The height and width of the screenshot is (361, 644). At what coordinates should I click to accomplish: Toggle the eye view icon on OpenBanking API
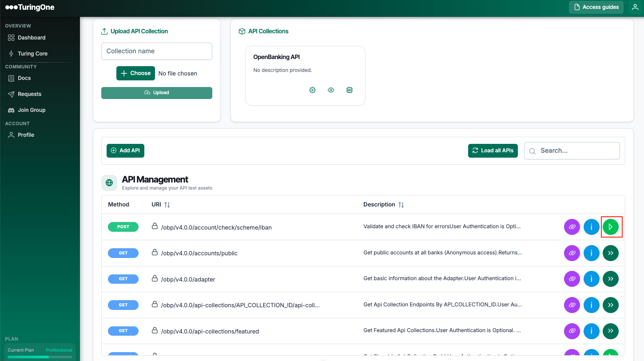click(331, 90)
